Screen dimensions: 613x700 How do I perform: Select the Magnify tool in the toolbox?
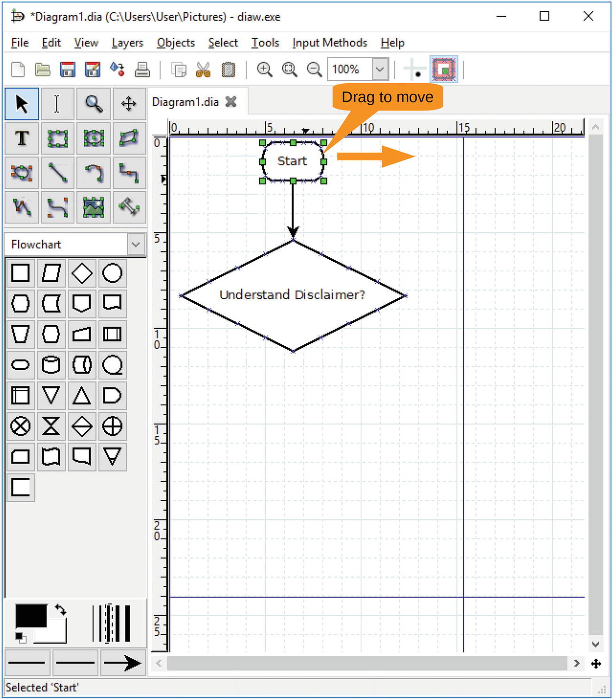coord(93,104)
